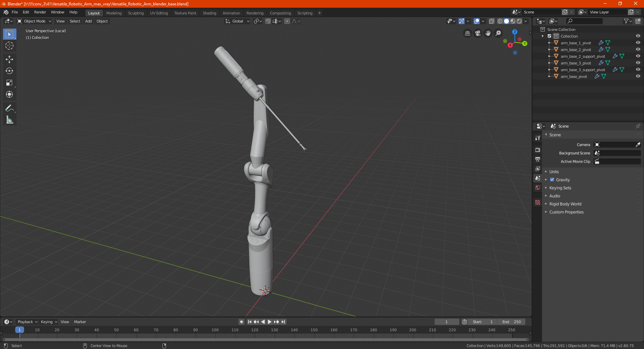
Task: Open the viewport Add menu
Action: tap(88, 21)
